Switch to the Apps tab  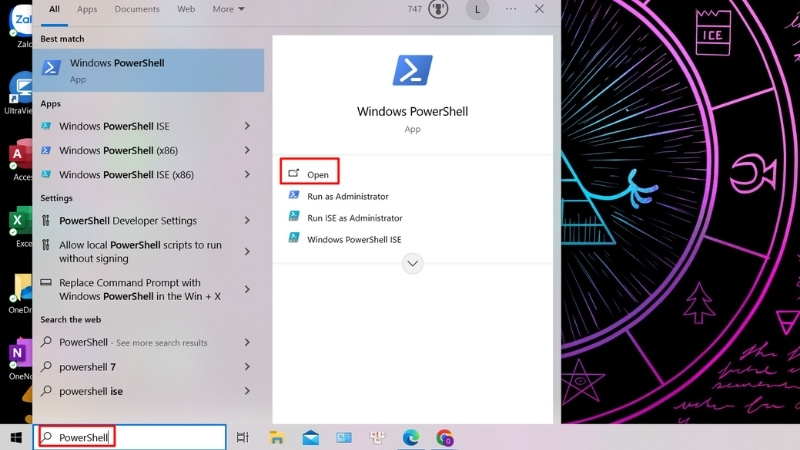point(87,9)
